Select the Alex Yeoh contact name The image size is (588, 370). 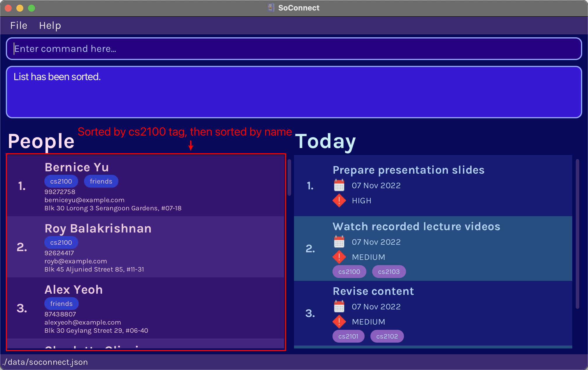click(73, 290)
